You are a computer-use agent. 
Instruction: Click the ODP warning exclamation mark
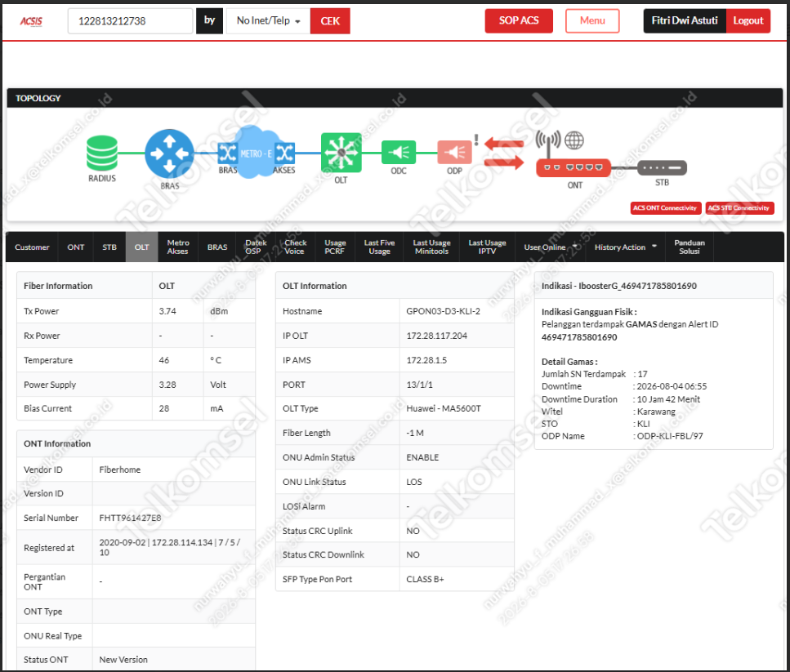(476, 140)
